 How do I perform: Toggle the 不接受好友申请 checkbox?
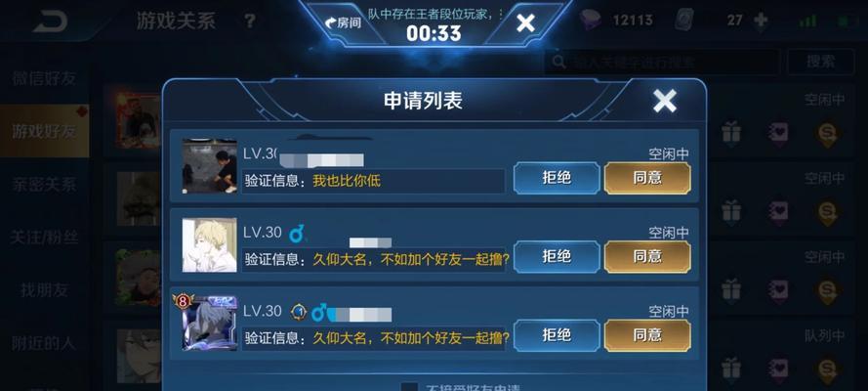tap(409, 388)
